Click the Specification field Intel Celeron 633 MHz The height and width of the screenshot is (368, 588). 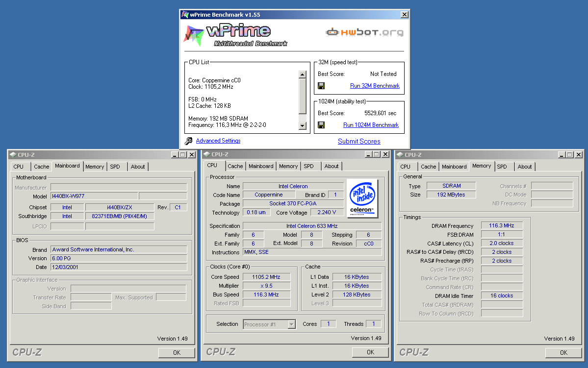point(312,226)
